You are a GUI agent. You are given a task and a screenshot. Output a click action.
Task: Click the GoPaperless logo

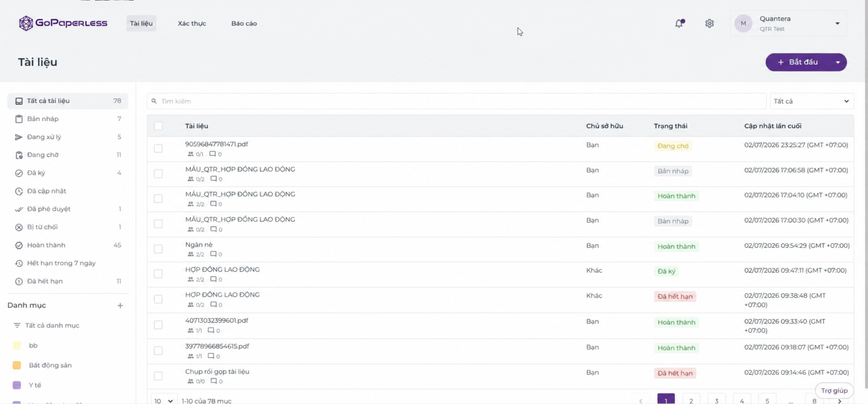click(63, 23)
